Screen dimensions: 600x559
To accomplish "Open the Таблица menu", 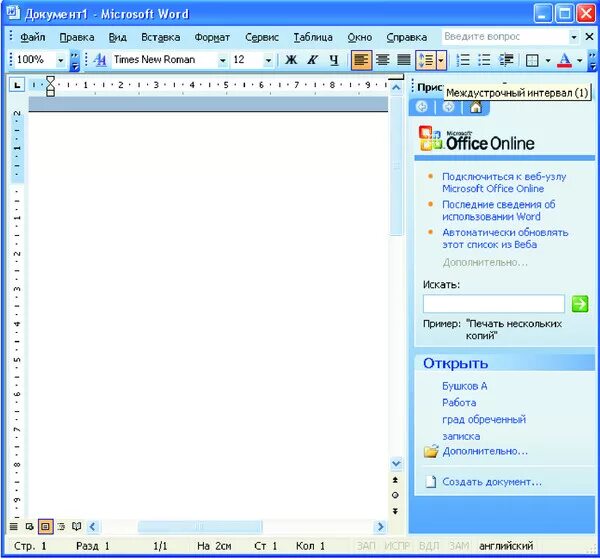I will pos(313,37).
